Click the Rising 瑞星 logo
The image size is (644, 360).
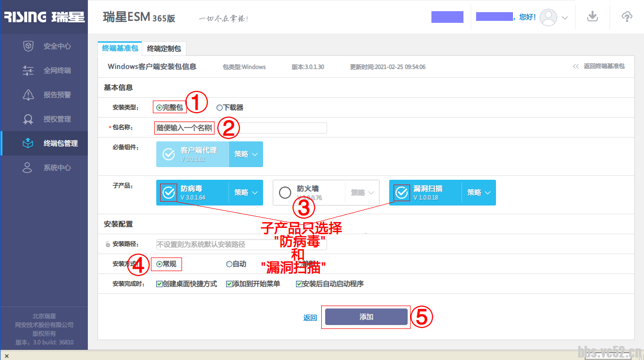pos(44,17)
